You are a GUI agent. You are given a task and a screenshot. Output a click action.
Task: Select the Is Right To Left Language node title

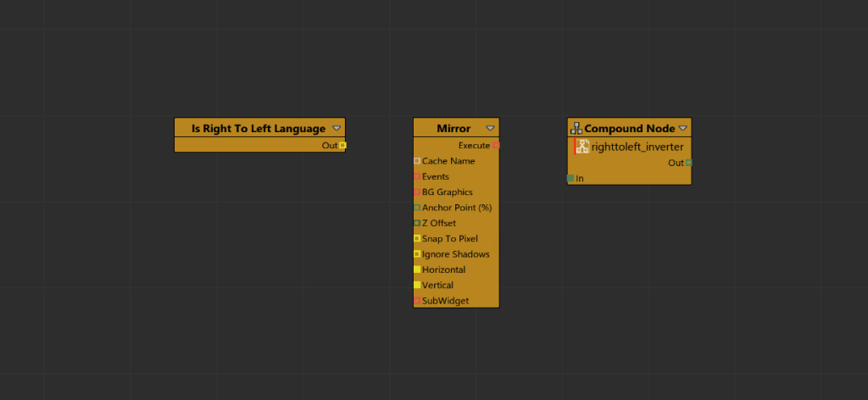tap(259, 128)
